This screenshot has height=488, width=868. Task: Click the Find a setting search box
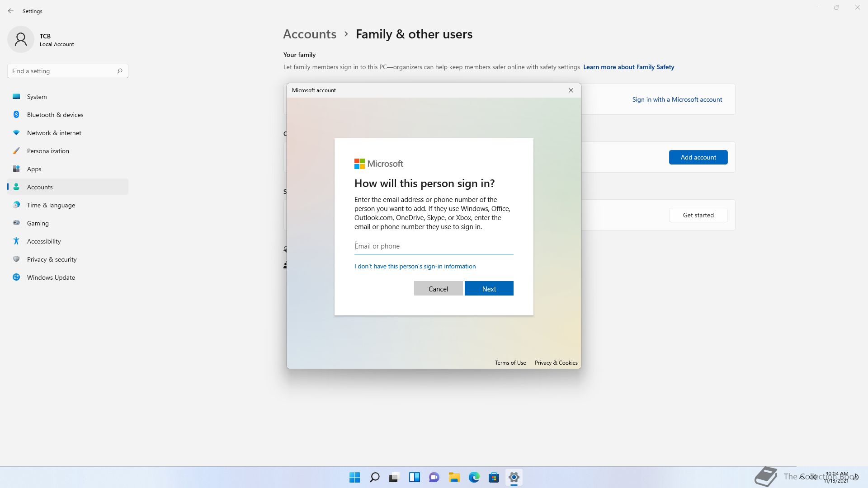[68, 71]
